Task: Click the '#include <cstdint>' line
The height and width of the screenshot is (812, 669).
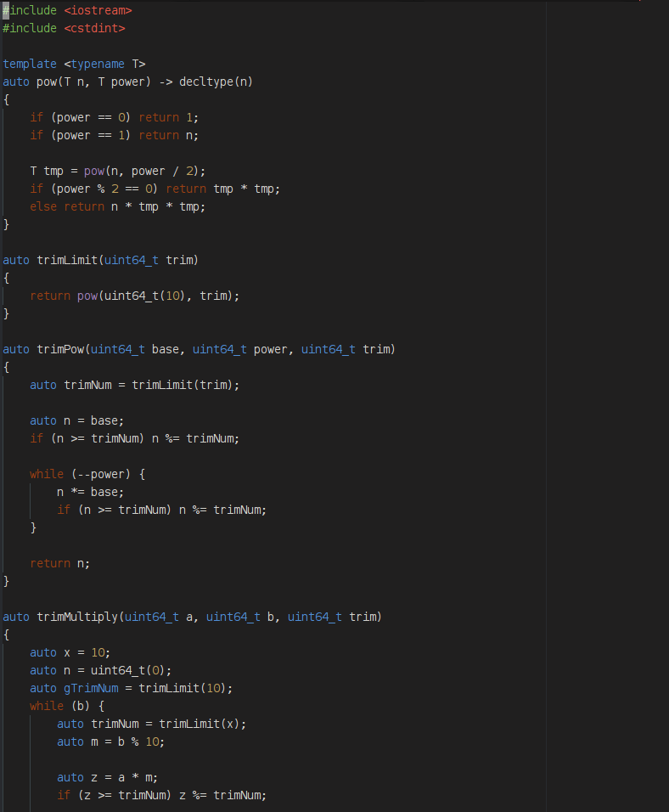Action: point(65,28)
